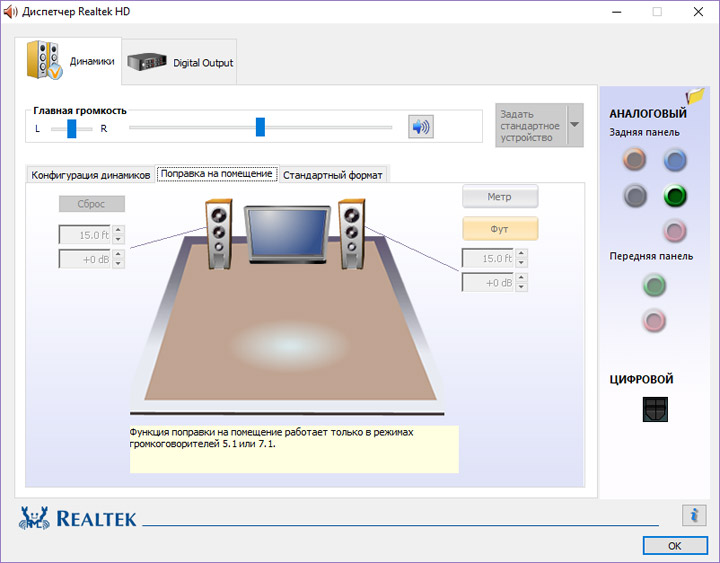This screenshot has width=720, height=563.
Task: Click the TV screen in room view
Action: 287,234
